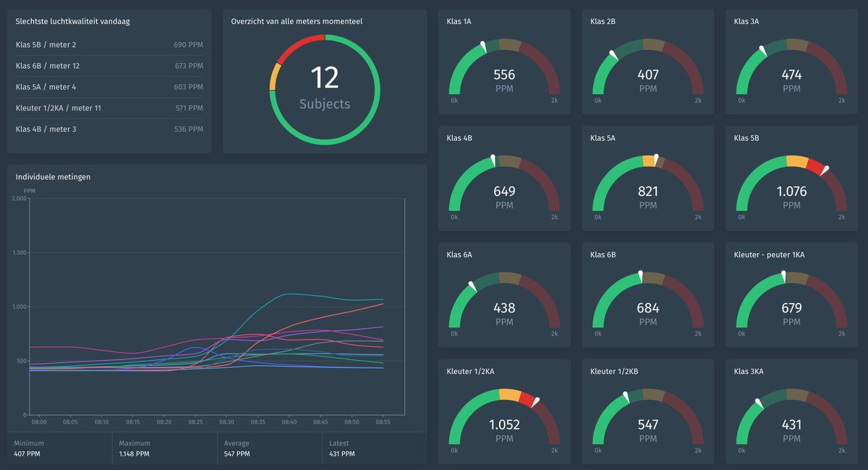Click the Klas 5B gauge title

tap(746, 137)
